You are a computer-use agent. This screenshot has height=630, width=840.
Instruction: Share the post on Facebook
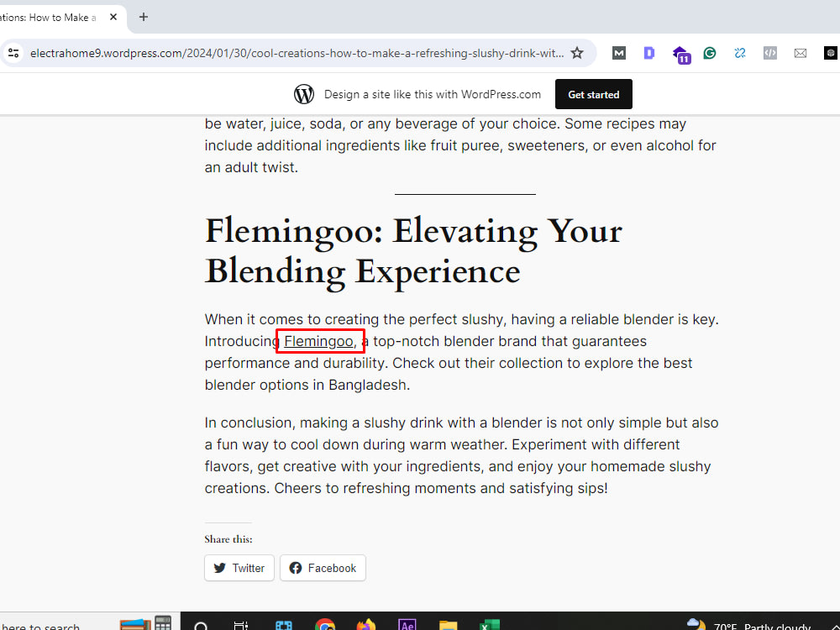323,568
